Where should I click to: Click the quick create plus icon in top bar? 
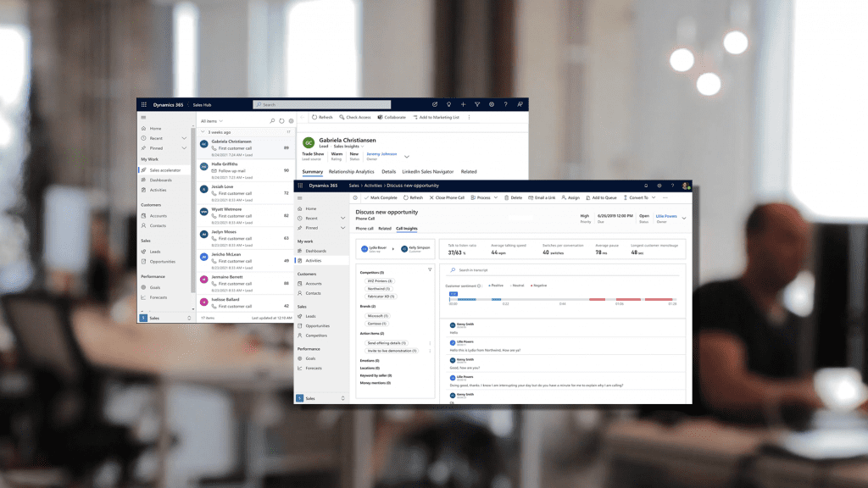(x=464, y=105)
